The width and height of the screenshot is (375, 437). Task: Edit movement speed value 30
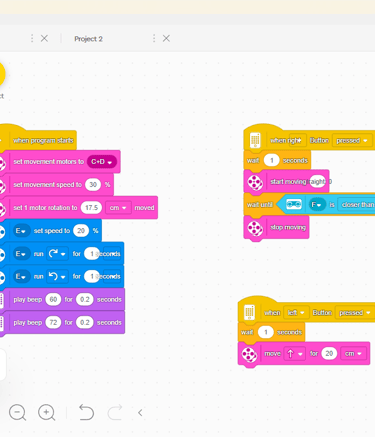tap(93, 184)
